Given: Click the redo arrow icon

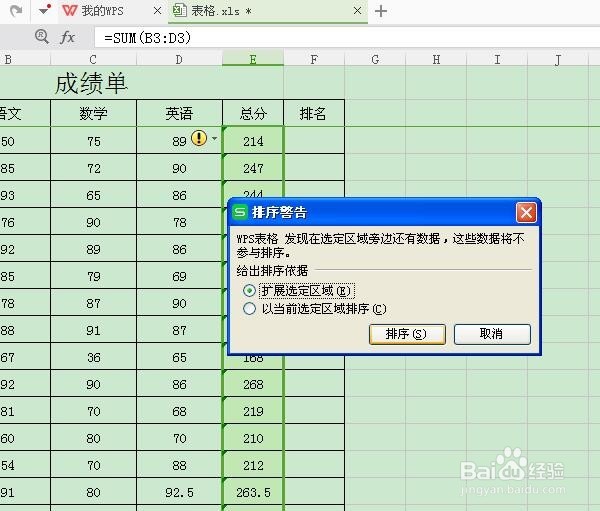Looking at the screenshot, I should point(16,11).
